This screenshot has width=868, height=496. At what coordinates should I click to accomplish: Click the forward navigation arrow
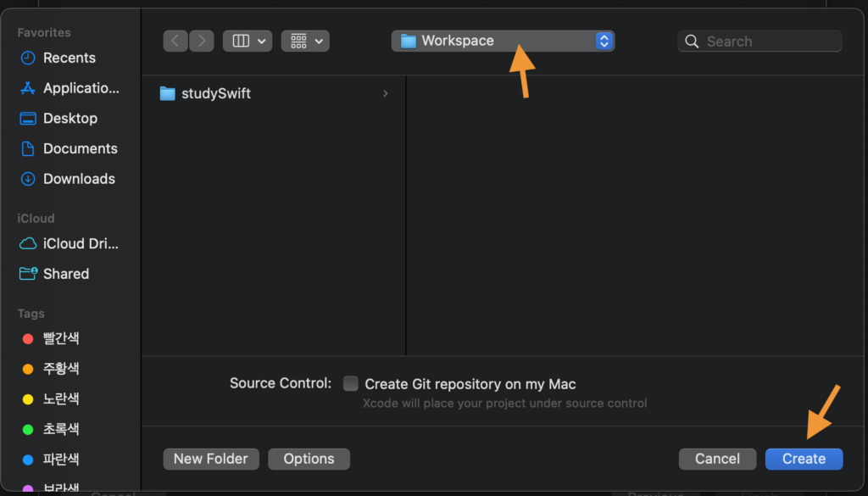(202, 41)
